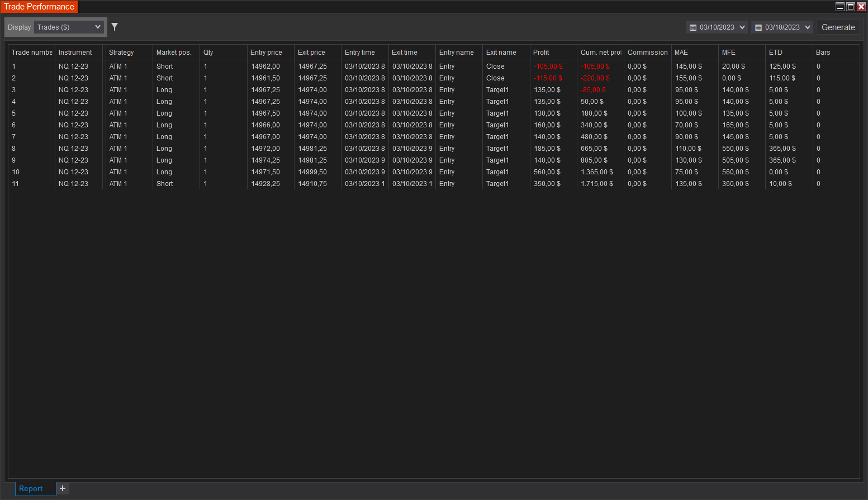Click entry price 14972,00

(265, 149)
